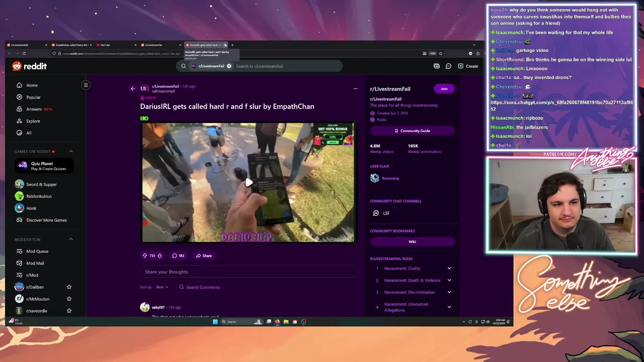Viewport: 644px width, 362px height.
Task: Switch to the YouTube browser tab
Action: (x=116, y=45)
